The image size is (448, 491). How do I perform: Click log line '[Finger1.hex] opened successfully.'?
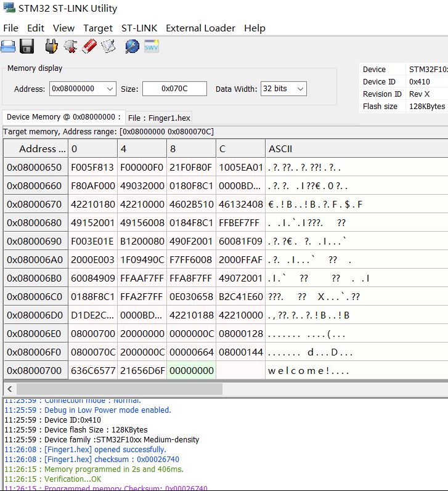coord(105,449)
